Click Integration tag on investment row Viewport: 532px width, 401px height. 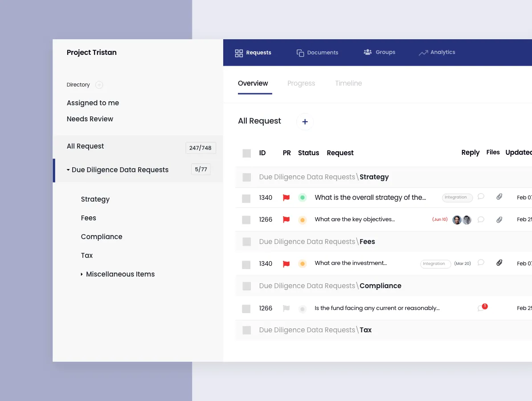tap(435, 264)
